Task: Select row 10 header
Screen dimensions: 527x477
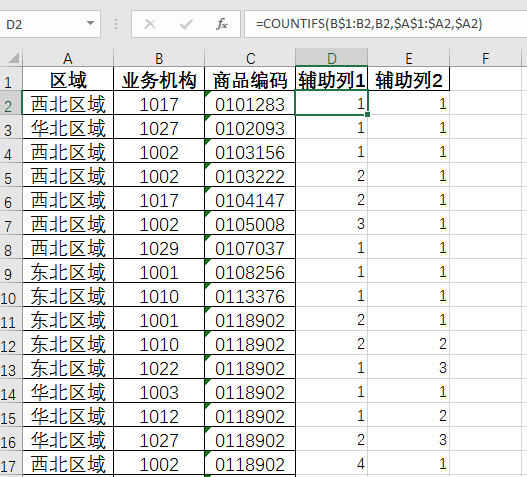Action: click(10, 295)
